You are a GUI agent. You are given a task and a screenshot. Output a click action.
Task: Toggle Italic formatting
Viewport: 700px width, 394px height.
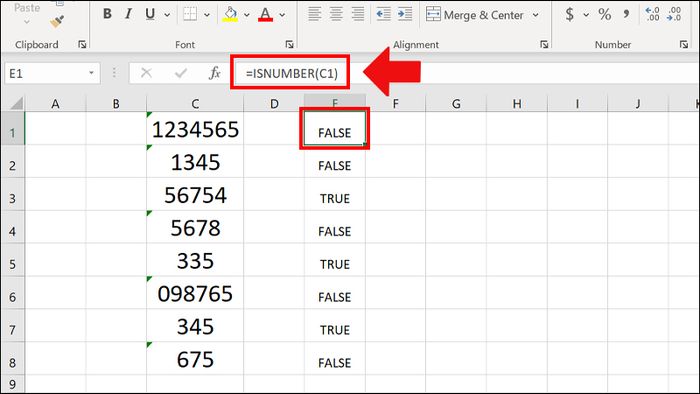point(129,14)
